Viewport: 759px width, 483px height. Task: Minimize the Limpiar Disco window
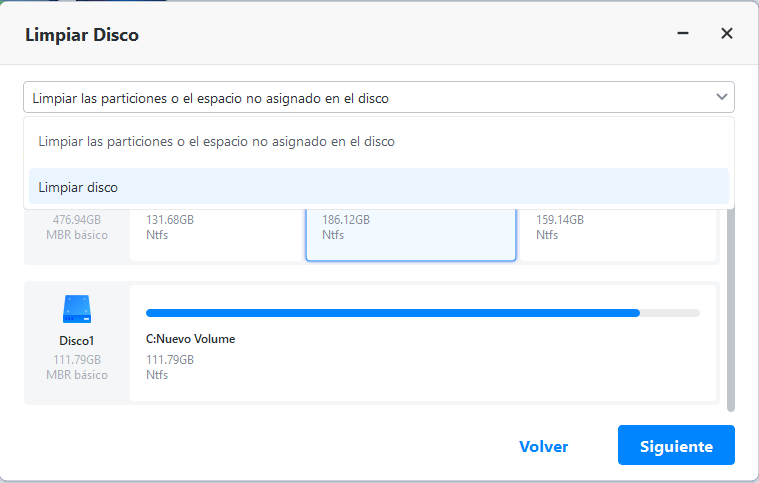pos(683,34)
